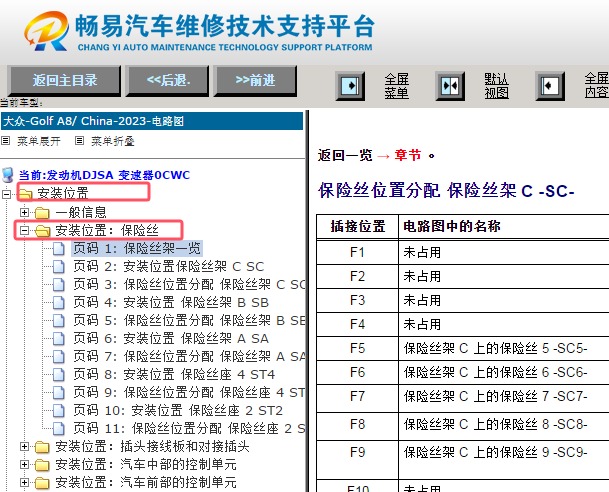Click page icon of 页码 8
Screen dimensions: 609x492
pos(59,374)
